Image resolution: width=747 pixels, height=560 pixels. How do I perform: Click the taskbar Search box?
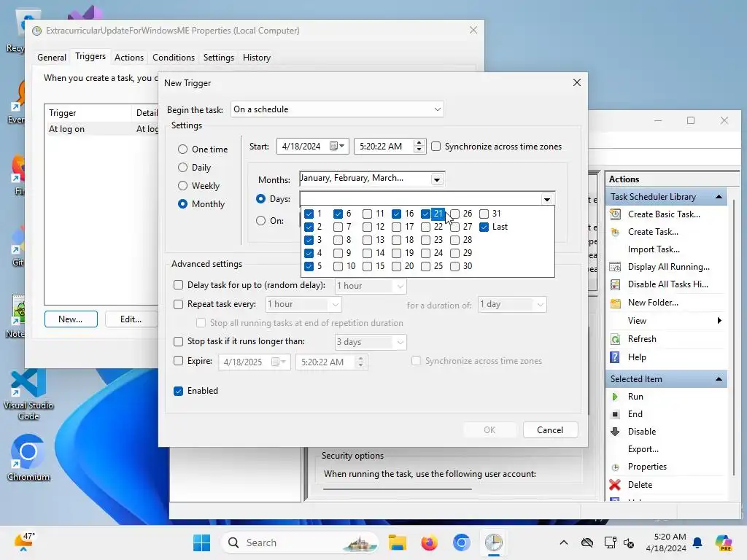[300, 542]
